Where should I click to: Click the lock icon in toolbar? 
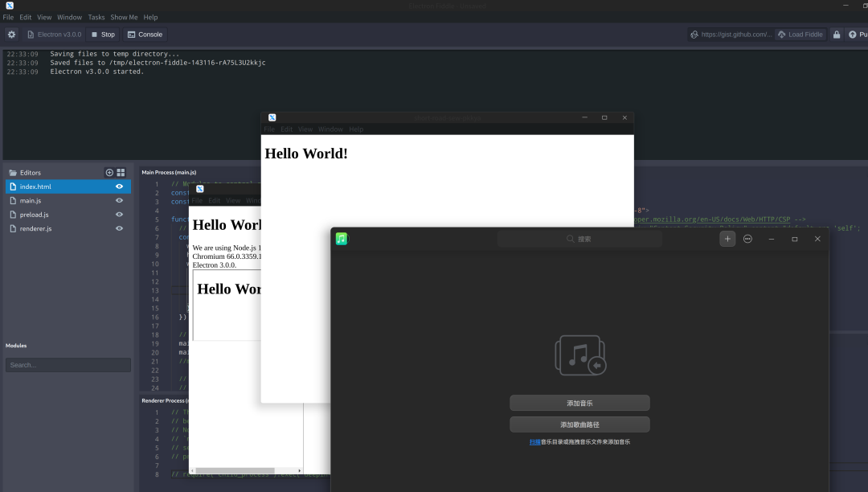pyautogui.click(x=837, y=35)
